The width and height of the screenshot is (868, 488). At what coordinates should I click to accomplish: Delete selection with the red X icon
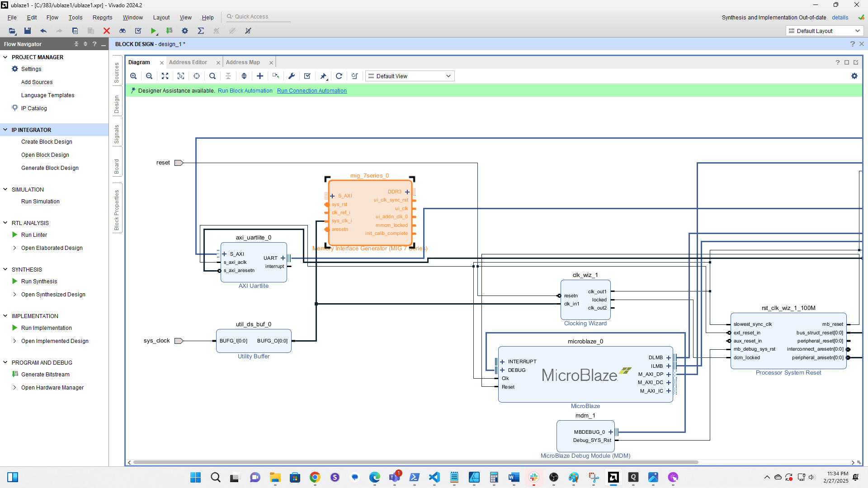(107, 31)
